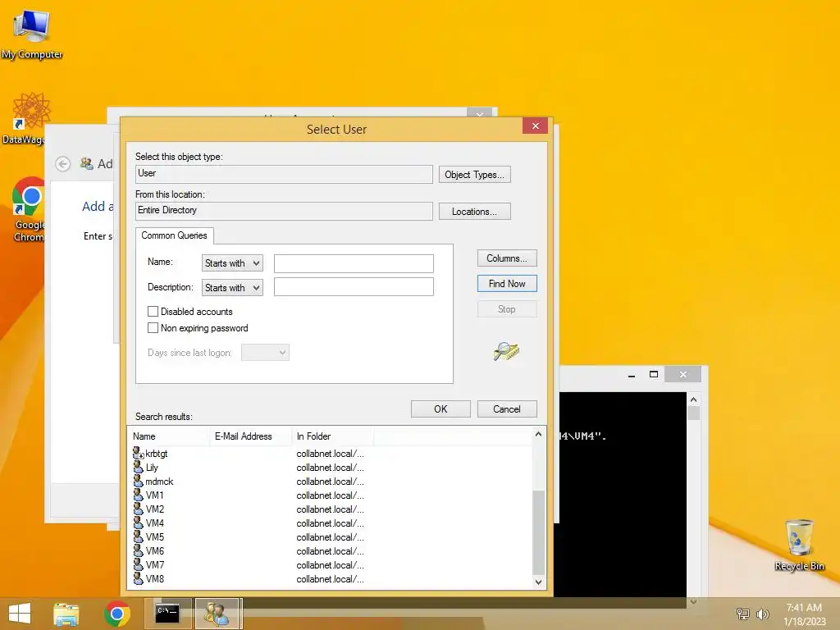Click Command Prompt scrollbar up arrow
Screen dimensions: 840x630
click(693, 399)
